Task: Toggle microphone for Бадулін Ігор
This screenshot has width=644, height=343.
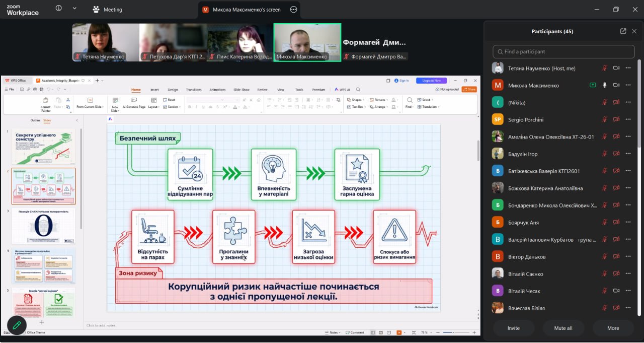Action: 605,154
